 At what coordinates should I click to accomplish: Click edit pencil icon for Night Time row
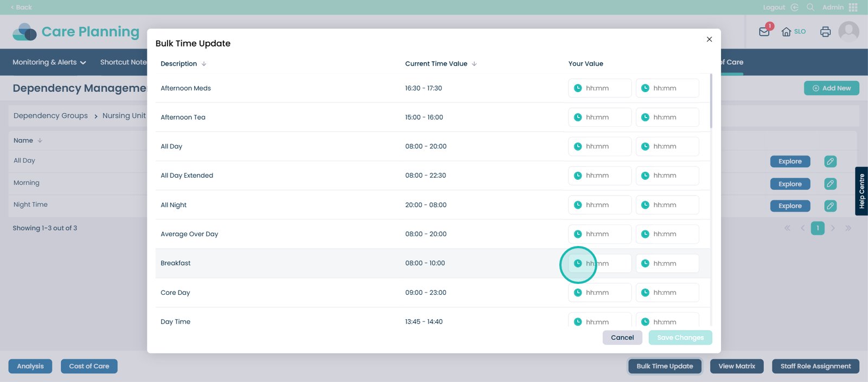point(830,206)
